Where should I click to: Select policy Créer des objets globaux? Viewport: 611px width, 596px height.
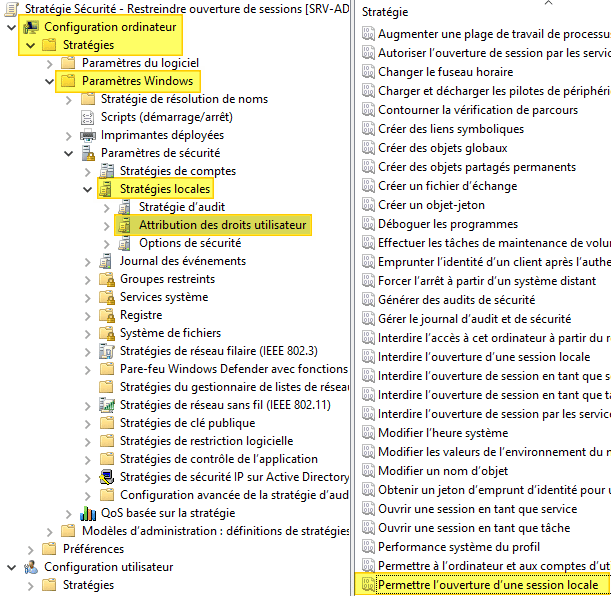[x=443, y=148]
